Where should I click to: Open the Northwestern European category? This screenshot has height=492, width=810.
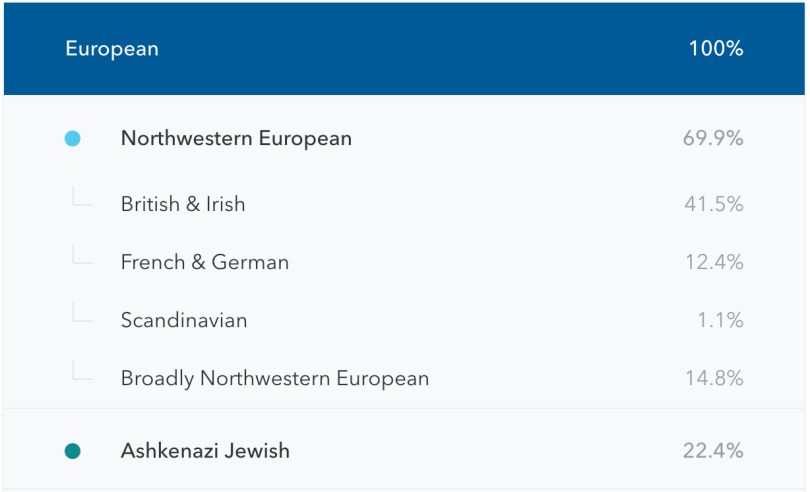click(x=236, y=139)
